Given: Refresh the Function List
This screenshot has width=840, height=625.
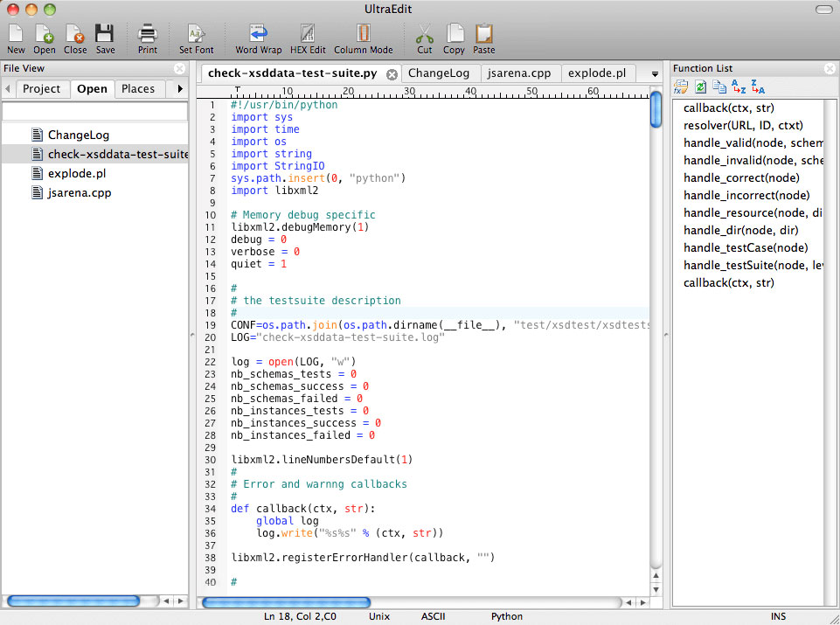Looking at the screenshot, I should click(x=701, y=87).
